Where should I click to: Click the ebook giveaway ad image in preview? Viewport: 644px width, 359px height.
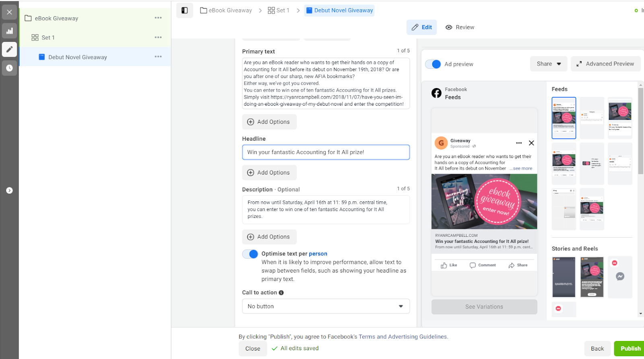pyautogui.click(x=484, y=201)
